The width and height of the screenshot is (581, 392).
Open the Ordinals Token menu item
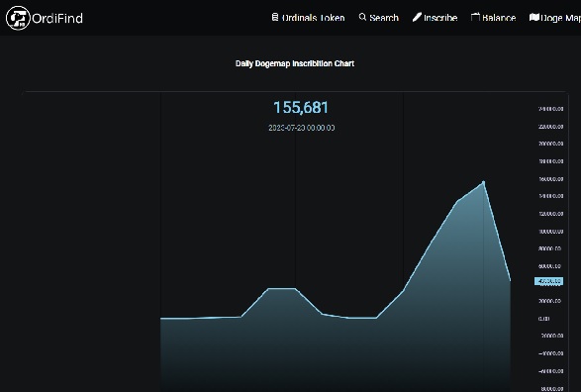click(x=308, y=18)
